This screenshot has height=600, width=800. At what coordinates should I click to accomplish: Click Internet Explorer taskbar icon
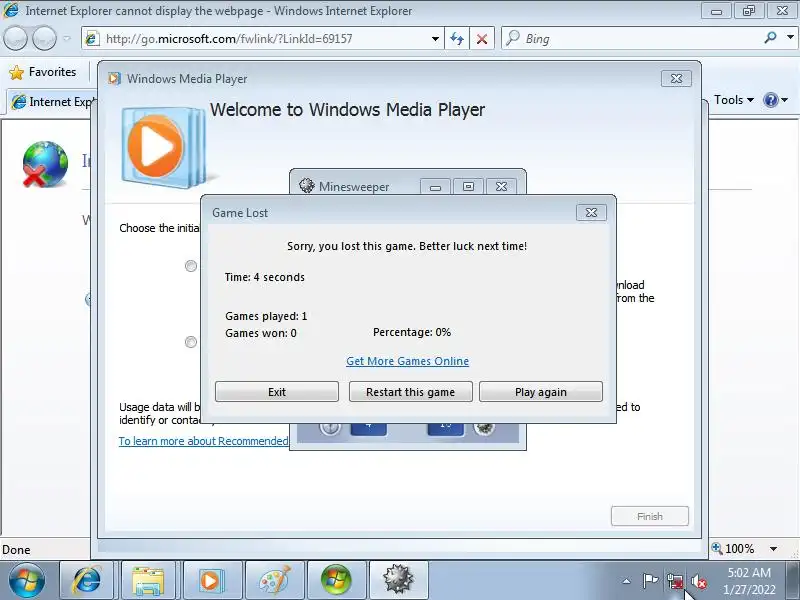coord(87,581)
